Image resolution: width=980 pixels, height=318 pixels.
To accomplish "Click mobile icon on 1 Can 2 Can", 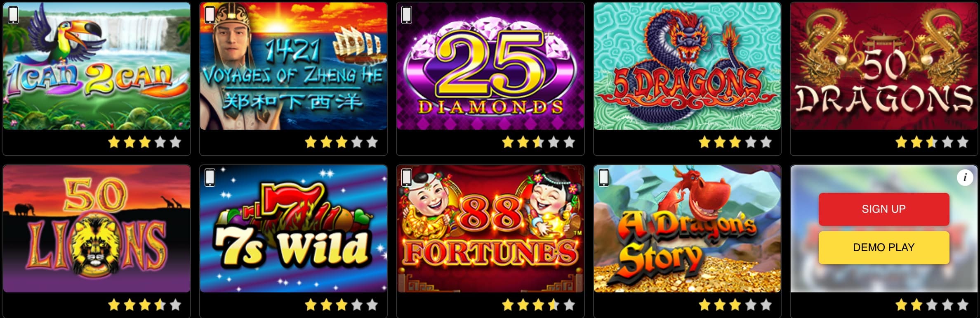I will [x=13, y=15].
